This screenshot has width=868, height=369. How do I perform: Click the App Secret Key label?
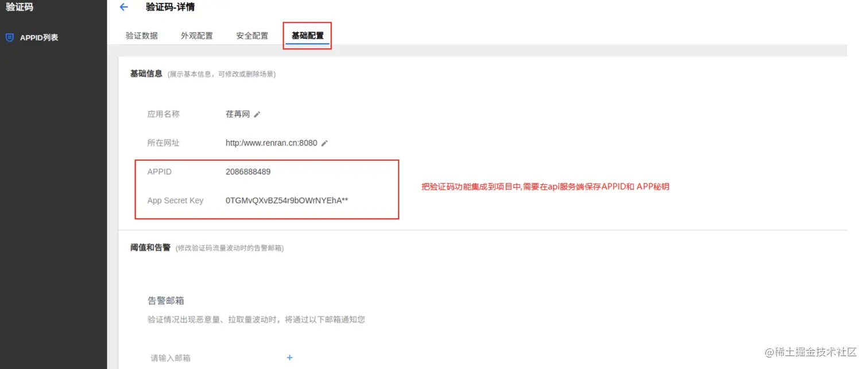click(x=176, y=201)
